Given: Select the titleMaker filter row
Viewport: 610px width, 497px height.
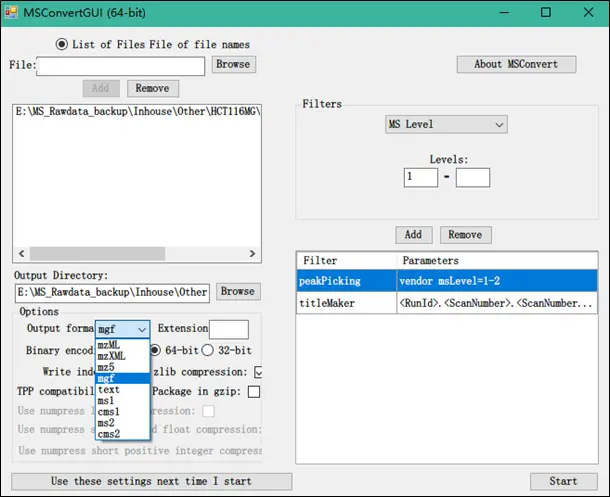Looking at the screenshot, I should (447, 303).
